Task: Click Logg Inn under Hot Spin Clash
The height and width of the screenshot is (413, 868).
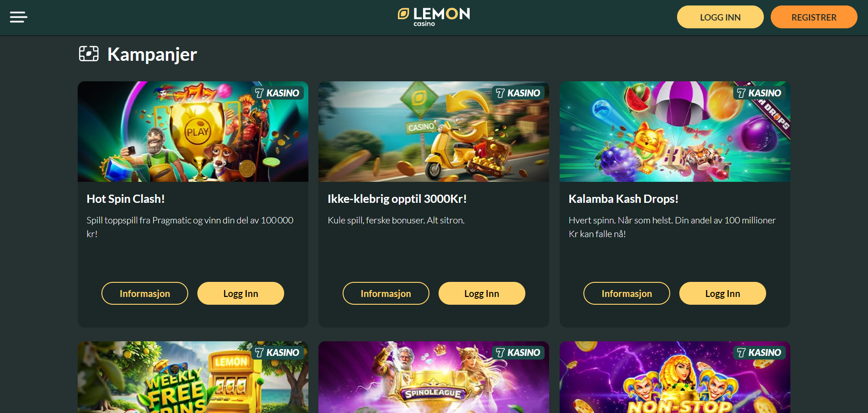Action: tap(241, 293)
